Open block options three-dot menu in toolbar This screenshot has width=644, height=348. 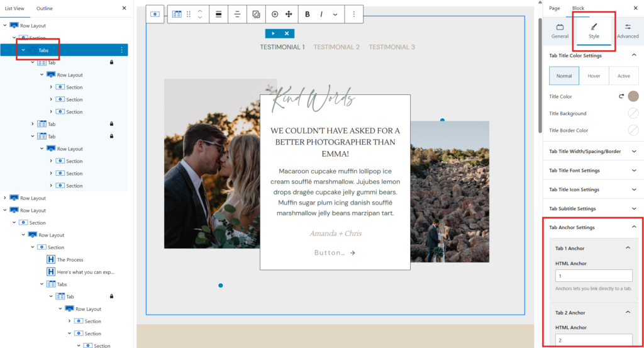[x=353, y=14]
